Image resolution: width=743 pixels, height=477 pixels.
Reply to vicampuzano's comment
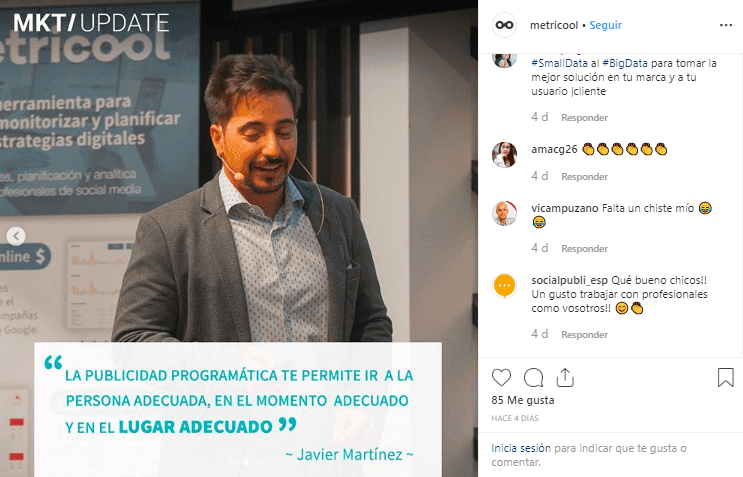coord(584,249)
